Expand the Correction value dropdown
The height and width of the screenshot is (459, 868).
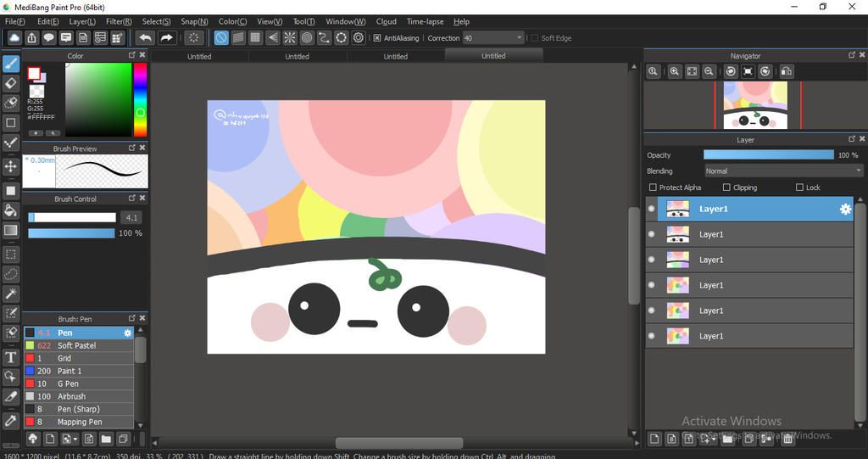[x=519, y=38]
